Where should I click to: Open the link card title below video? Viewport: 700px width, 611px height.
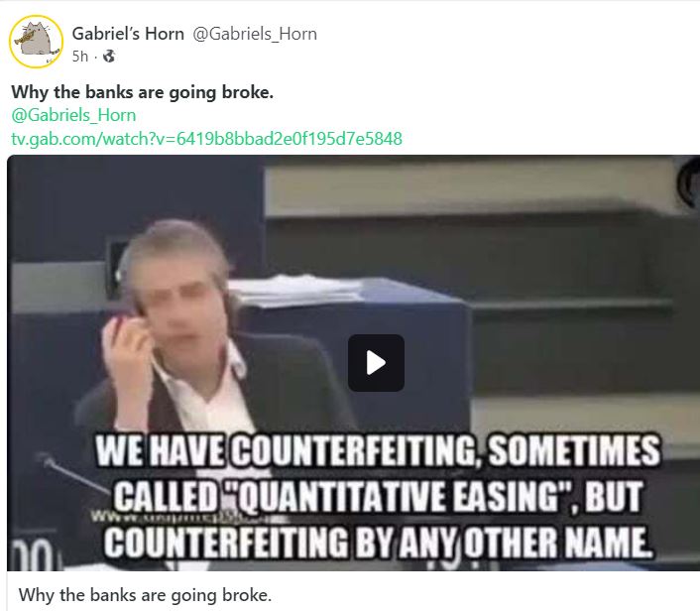tap(145, 595)
